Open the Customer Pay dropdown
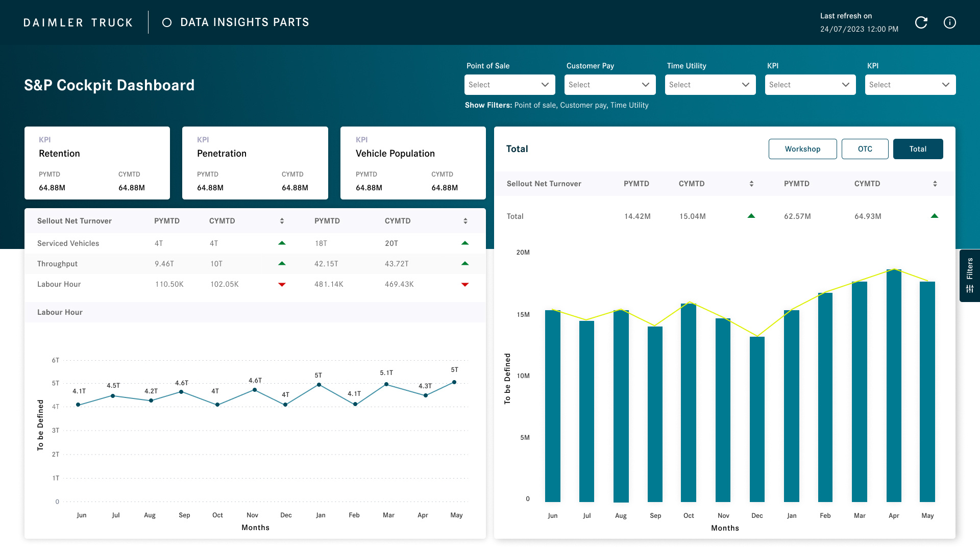 (609, 85)
